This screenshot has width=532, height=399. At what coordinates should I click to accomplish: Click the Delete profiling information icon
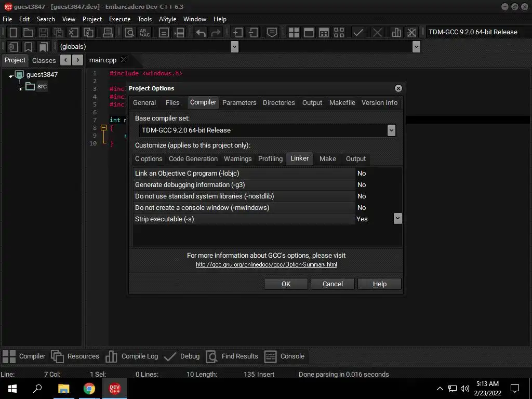(x=411, y=33)
